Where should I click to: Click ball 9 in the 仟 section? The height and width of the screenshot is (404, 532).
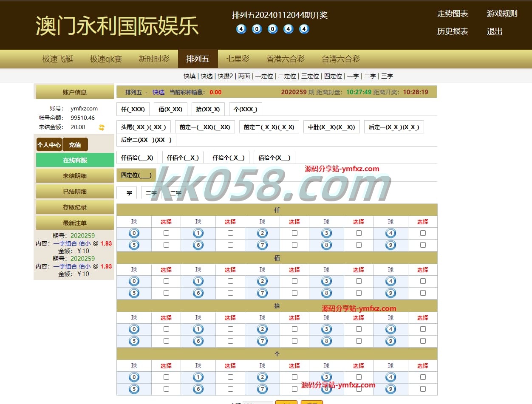[x=391, y=245]
